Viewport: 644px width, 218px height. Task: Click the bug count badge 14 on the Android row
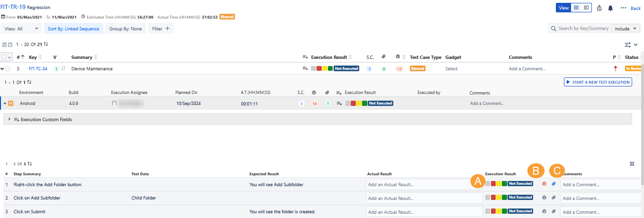[x=314, y=103]
